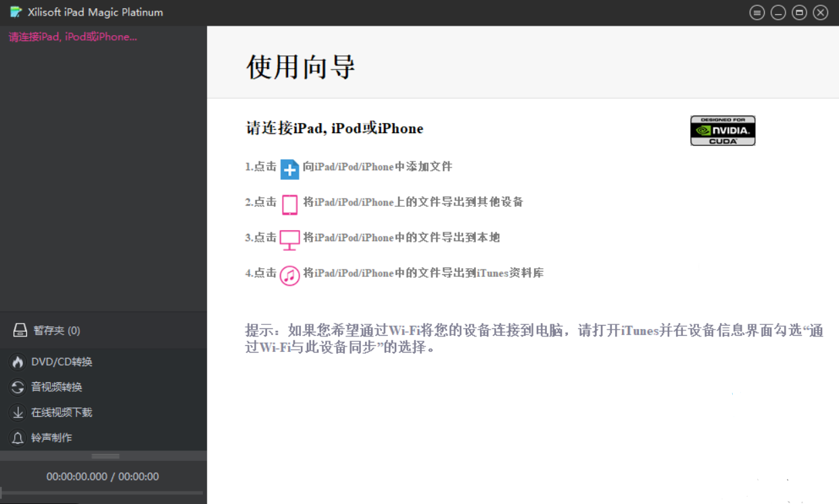
Task: Click the NVIDIA CUDA badge
Action: point(723,130)
